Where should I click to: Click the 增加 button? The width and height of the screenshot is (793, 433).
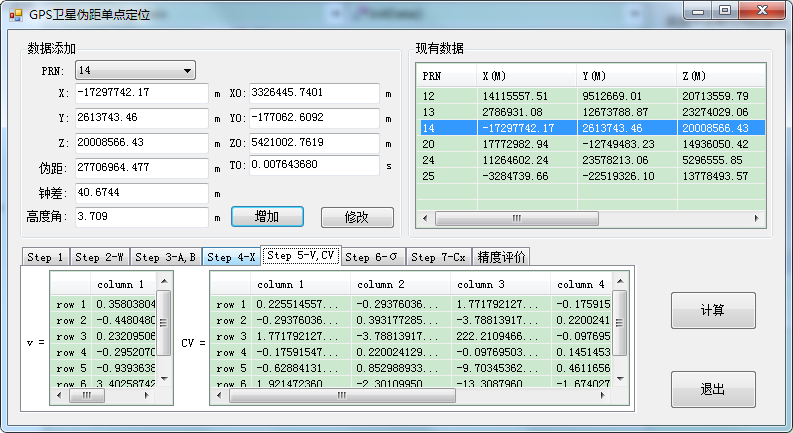point(267,217)
